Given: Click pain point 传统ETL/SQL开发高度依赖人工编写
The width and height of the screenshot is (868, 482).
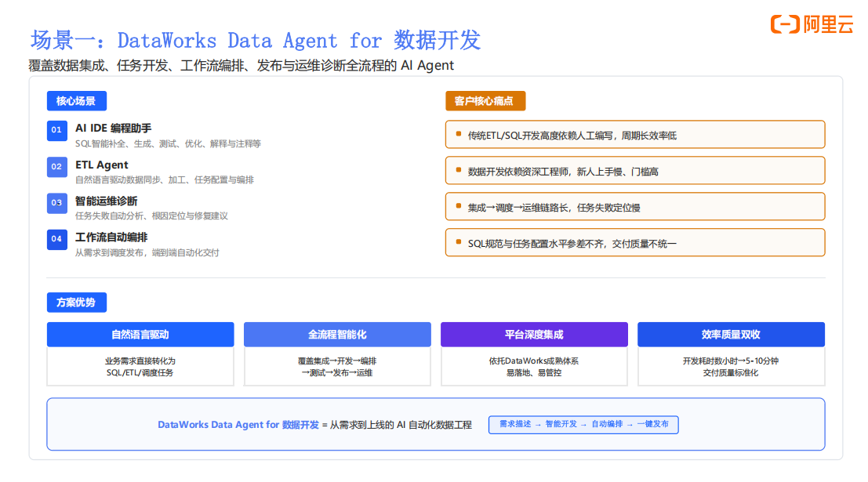Looking at the screenshot, I should 635,135.
